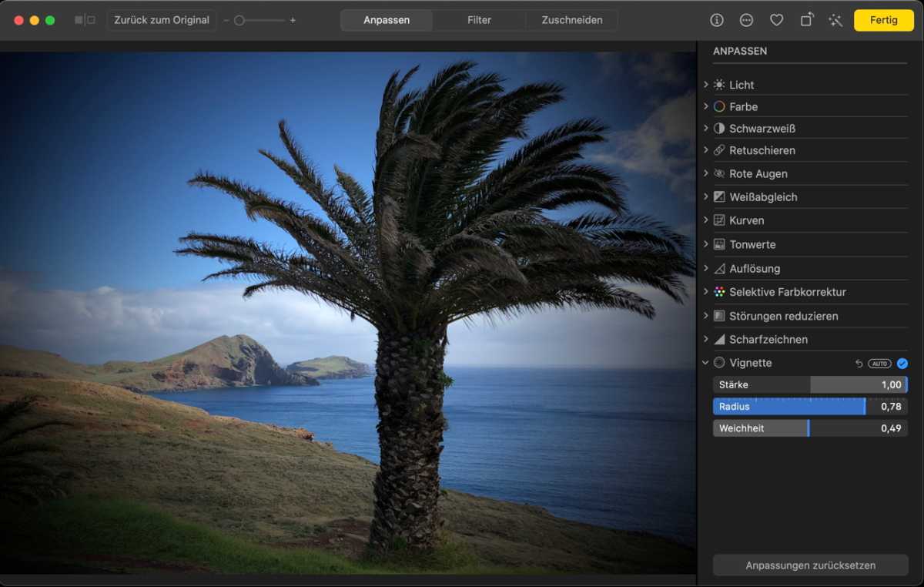Viewport: 924px width, 587px height.
Task: Click the Zurück zum Original button
Action: click(x=162, y=20)
